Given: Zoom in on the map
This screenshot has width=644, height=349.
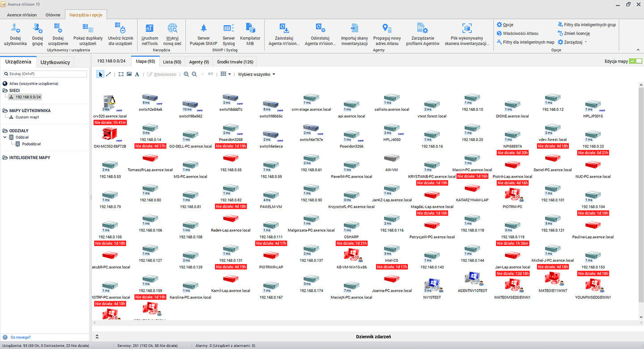Looking at the screenshot, I should point(186,74).
